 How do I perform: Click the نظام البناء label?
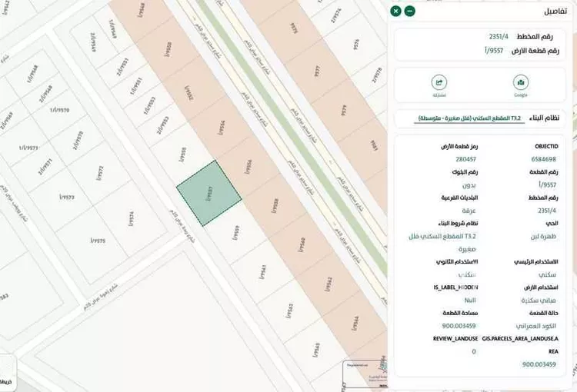coord(544,118)
